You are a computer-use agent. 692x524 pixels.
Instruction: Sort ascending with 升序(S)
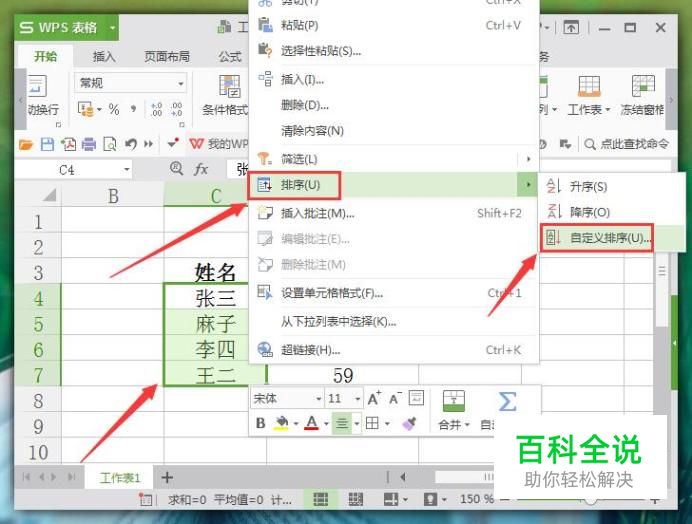coord(612,187)
